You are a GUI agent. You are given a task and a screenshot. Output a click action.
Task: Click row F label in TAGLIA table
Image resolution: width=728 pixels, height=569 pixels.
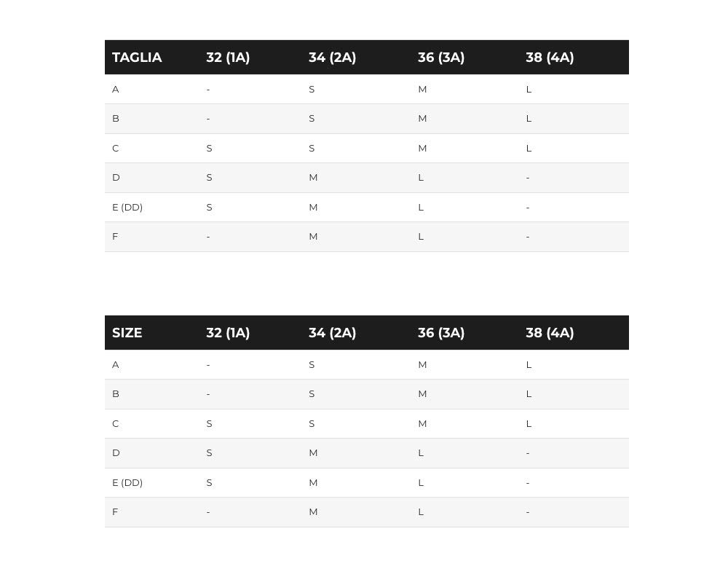115,237
